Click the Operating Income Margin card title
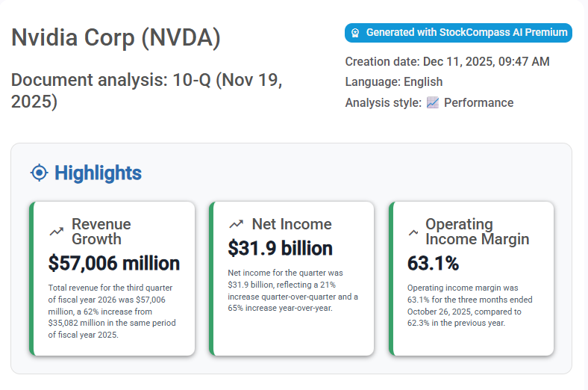This screenshot has width=588, height=390. [477, 232]
